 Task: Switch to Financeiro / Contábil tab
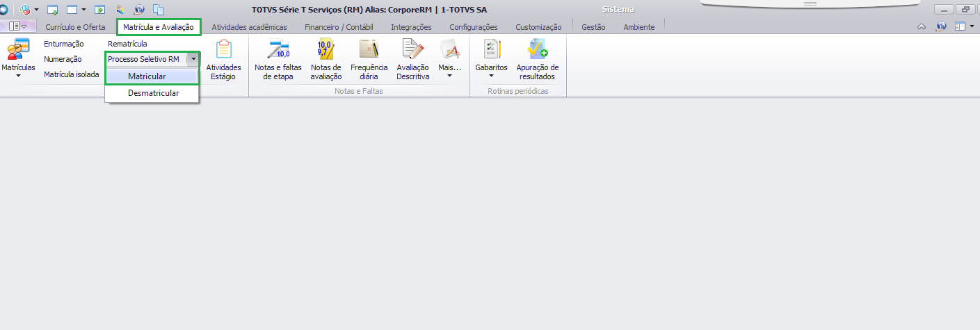tap(339, 27)
